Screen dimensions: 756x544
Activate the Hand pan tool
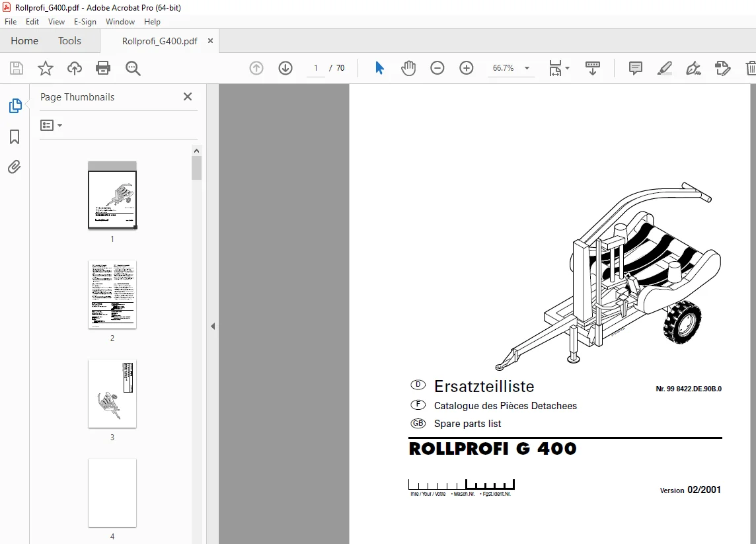(x=408, y=68)
